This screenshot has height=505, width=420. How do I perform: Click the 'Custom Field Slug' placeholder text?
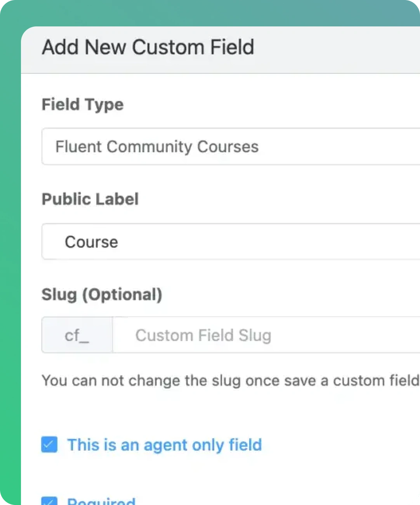pos(203,335)
